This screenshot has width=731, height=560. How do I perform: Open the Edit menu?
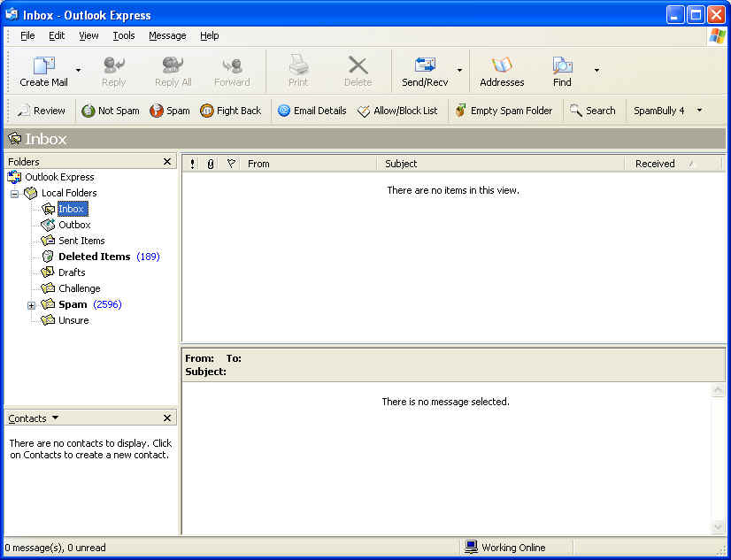tap(57, 36)
